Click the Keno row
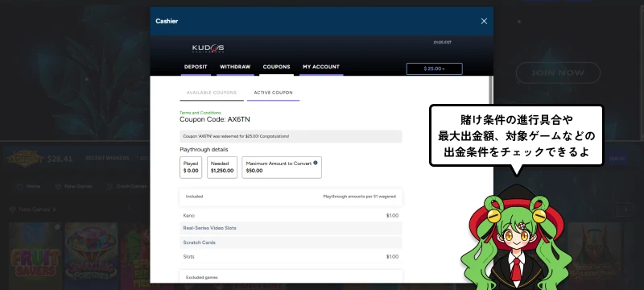Image resolution: width=644 pixels, height=290 pixels. pos(291,216)
